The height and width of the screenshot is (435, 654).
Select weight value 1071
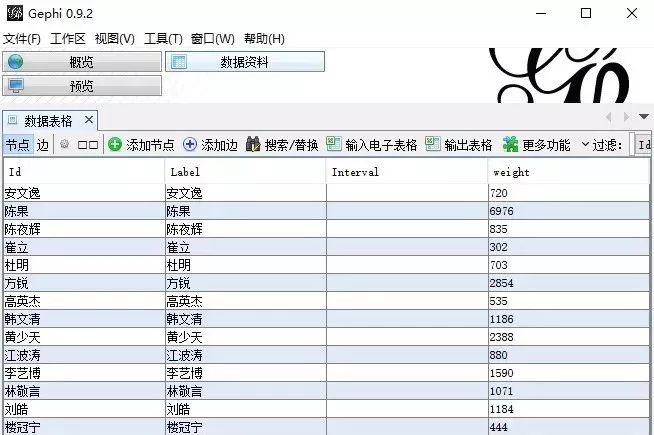click(x=569, y=391)
